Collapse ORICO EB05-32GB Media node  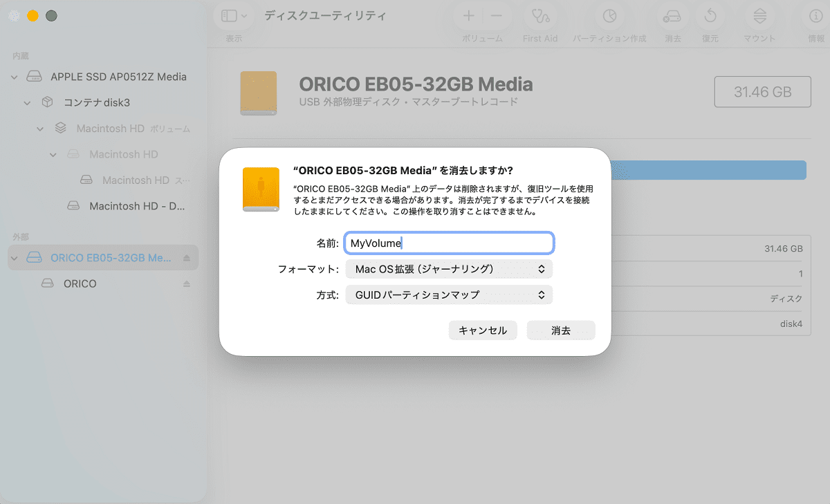tap(15, 258)
